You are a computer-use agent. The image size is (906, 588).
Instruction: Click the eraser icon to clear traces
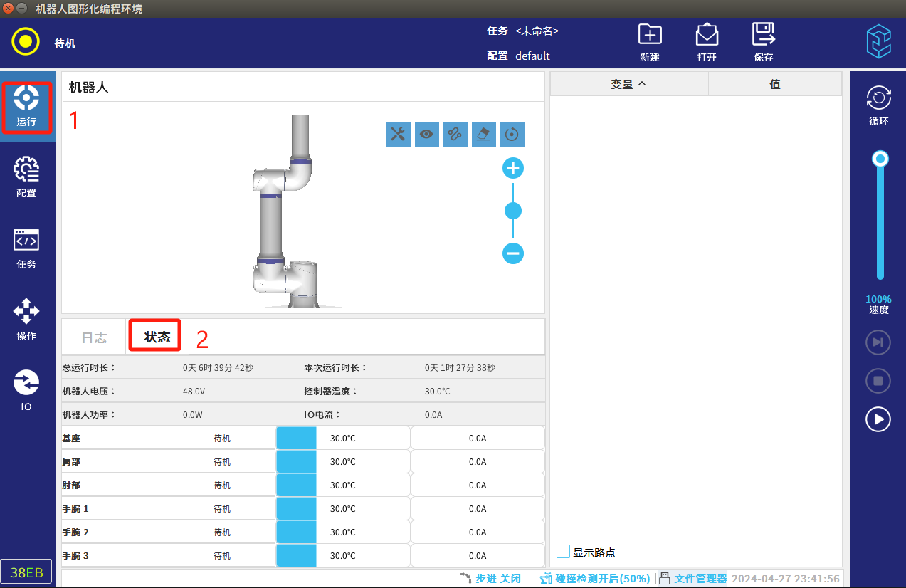(x=484, y=134)
